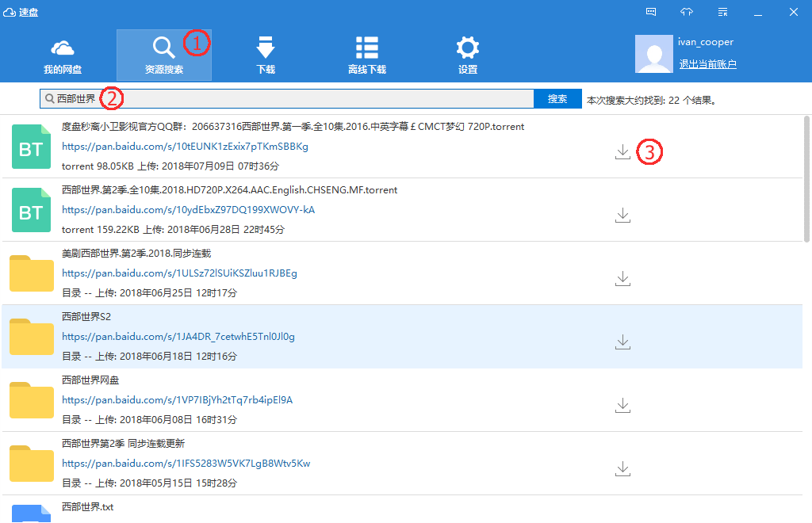Click the user avatar picture

pos(654,54)
